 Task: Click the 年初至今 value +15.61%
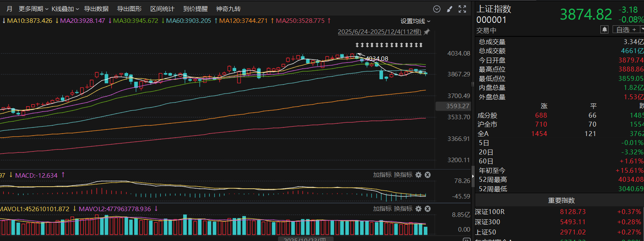pyautogui.click(x=630, y=171)
